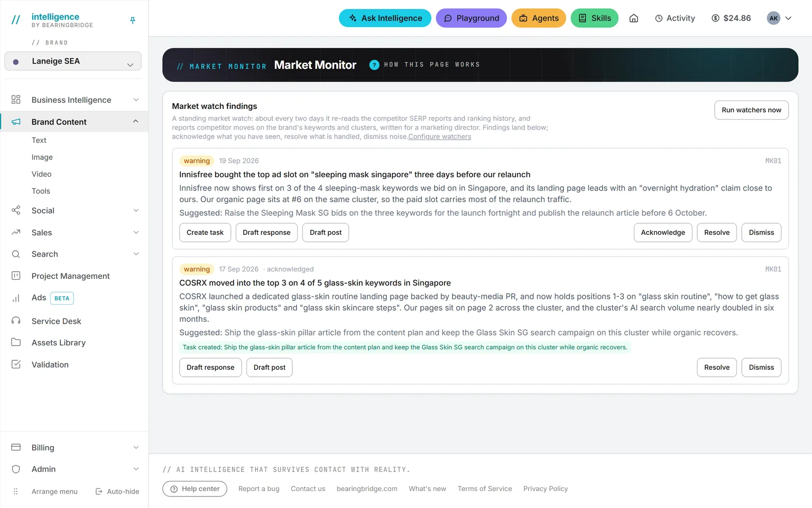Image resolution: width=812 pixels, height=508 pixels.
Task: Open the home icon in top bar
Action: [634, 18]
